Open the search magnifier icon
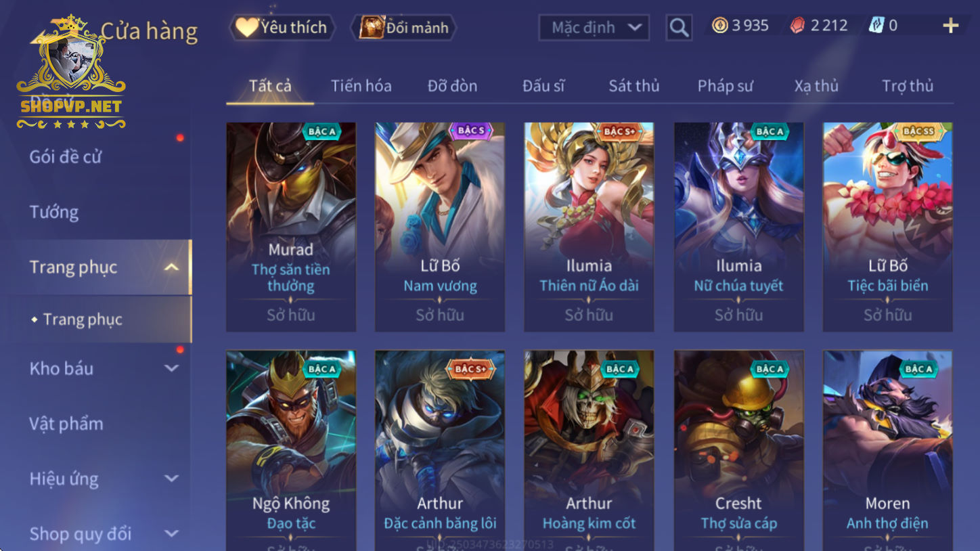 (679, 28)
